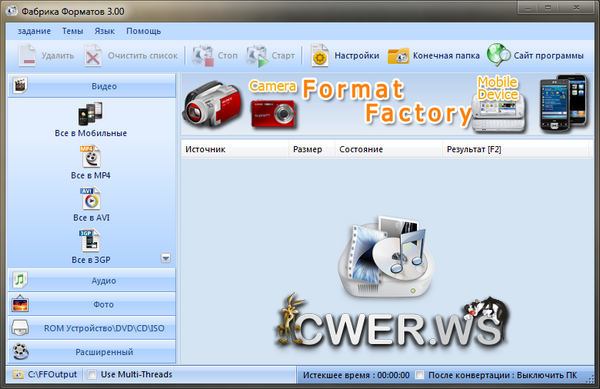Click the C:\FFOutput folder icon in status bar
Image resolution: width=600 pixels, height=389 pixels.
tap(18, 374)
